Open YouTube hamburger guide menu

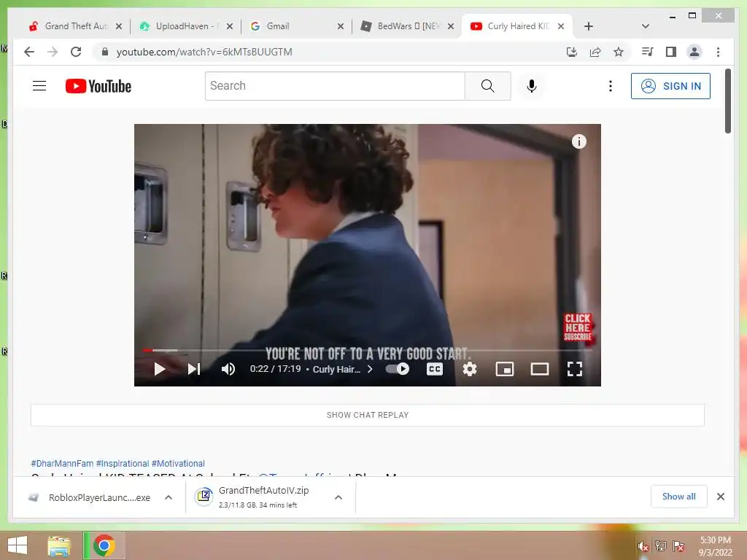point(39,86)
